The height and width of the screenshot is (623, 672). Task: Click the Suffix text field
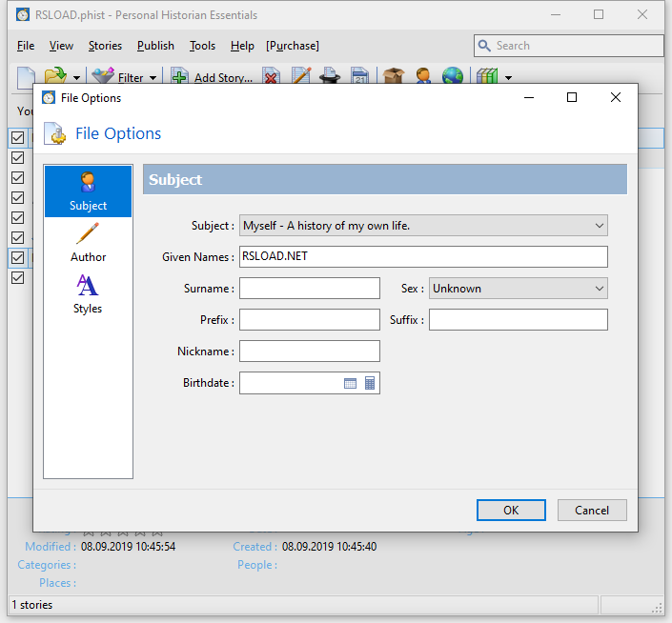pyautogui.click(x=519, y=319)
